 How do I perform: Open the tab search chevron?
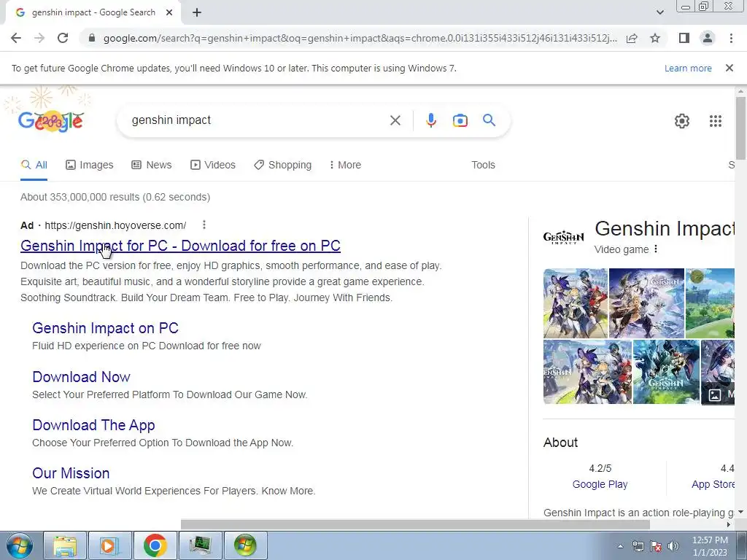tap(659, 12)
